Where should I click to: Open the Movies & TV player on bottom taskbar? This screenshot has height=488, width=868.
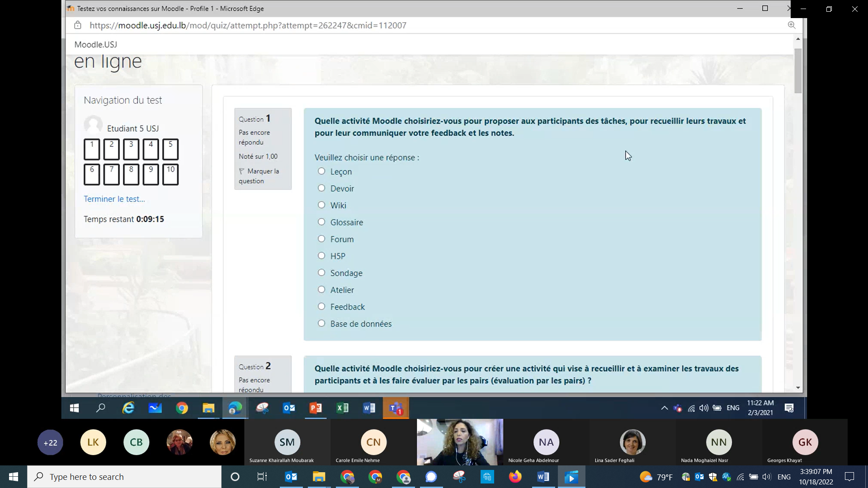tap(571, 477)
